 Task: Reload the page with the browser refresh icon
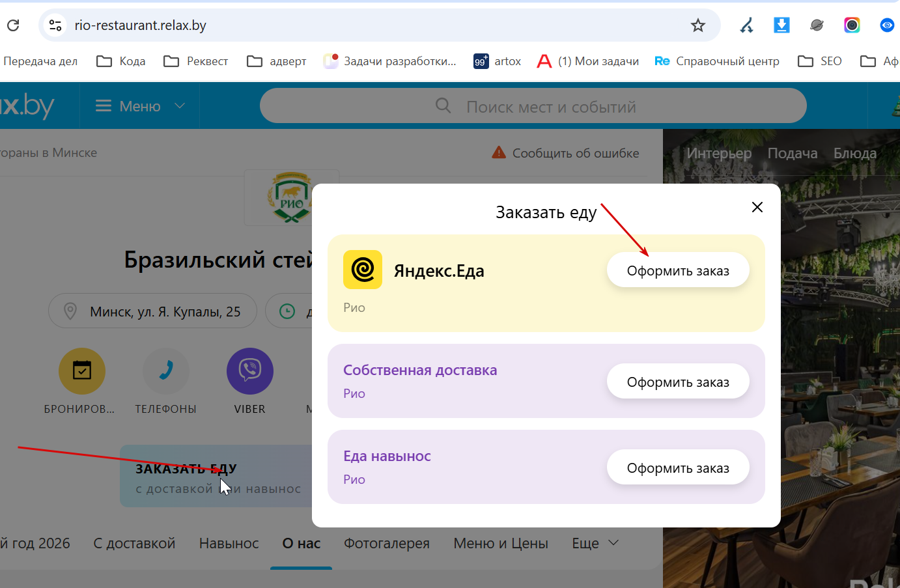[x=13, y=25]
